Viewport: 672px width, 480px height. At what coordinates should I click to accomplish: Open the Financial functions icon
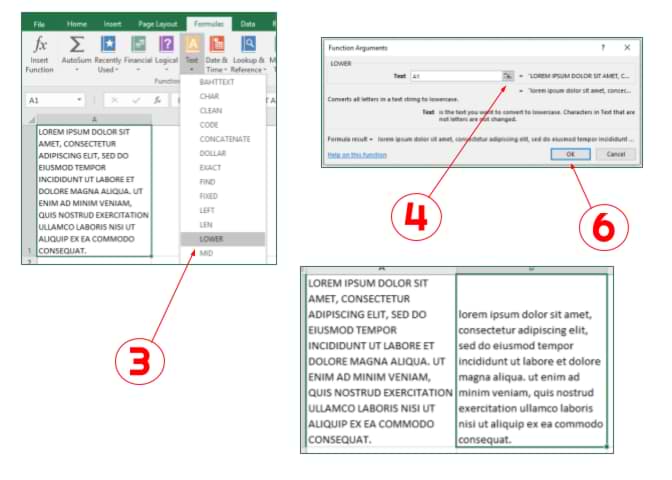(x=138, y=45)
